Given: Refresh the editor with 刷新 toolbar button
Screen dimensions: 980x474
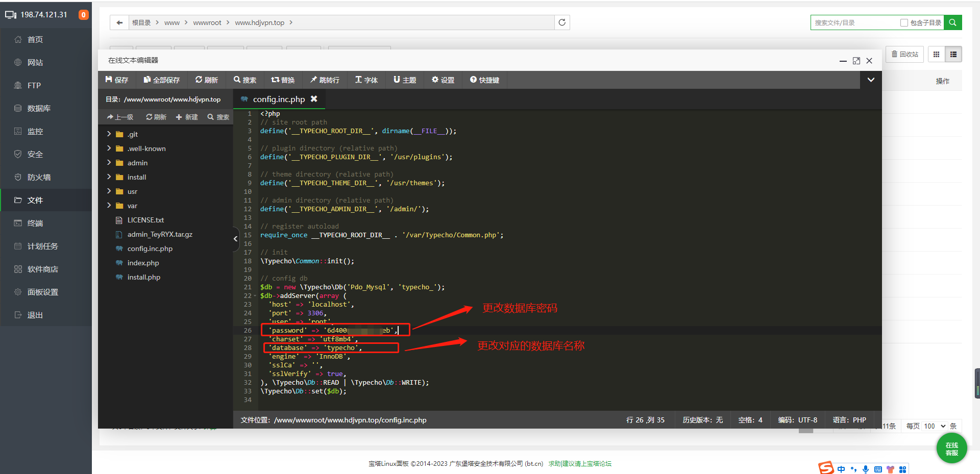Looking at the screenshot, I should pos(207,80).
